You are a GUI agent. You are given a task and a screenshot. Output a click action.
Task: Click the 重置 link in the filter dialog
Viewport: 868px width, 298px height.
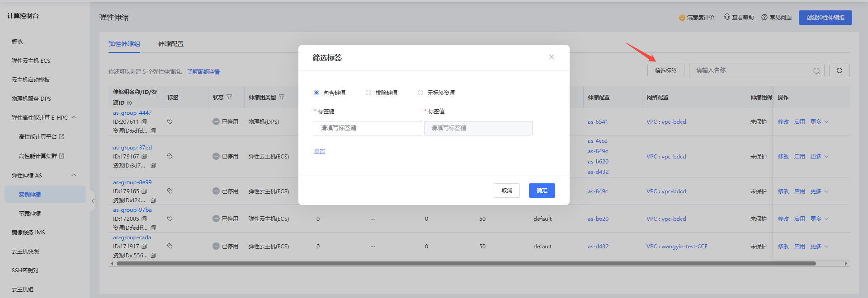[x=320, y=152]
